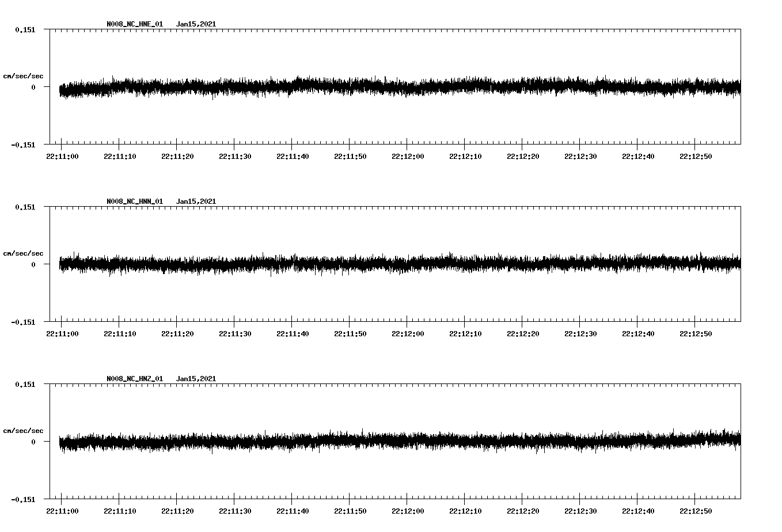Viewport: 782px width, 532px height.
Task: Click the N008_NC_HNN_01 channel label
Action: click(134, 201)
